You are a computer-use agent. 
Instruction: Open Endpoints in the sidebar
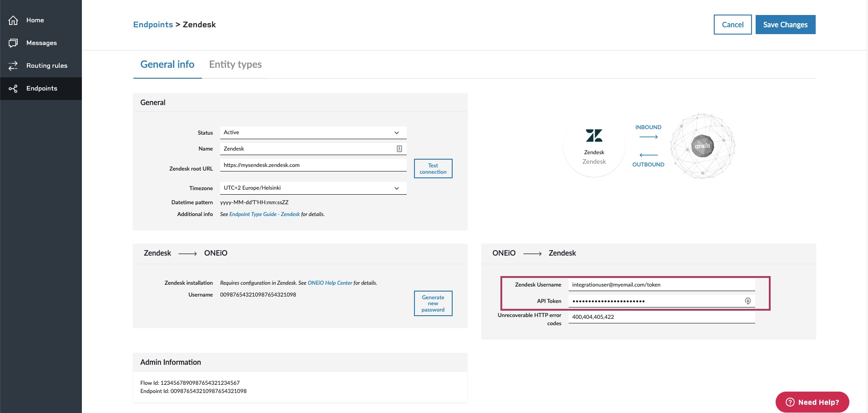(41, 88)
